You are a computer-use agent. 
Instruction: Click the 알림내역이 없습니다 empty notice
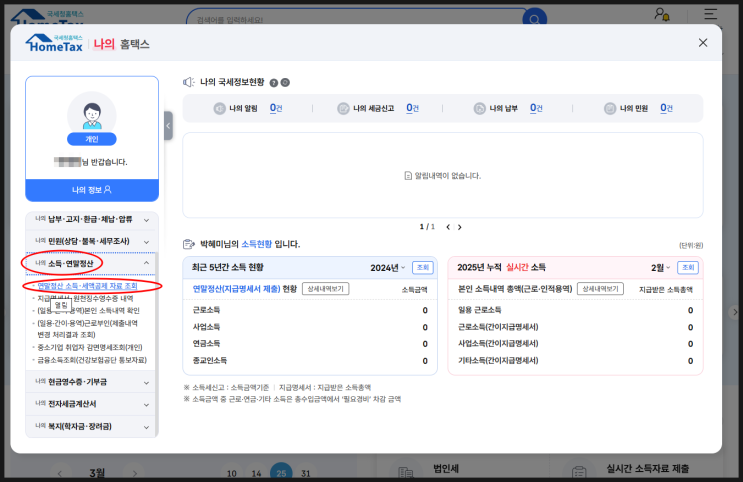tap(443, 176)
